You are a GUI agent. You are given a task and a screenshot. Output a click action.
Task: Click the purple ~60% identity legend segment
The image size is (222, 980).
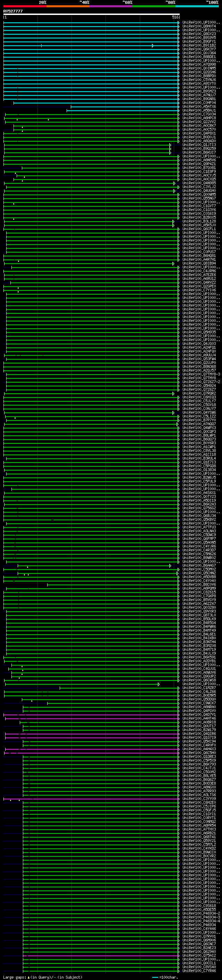111,6
